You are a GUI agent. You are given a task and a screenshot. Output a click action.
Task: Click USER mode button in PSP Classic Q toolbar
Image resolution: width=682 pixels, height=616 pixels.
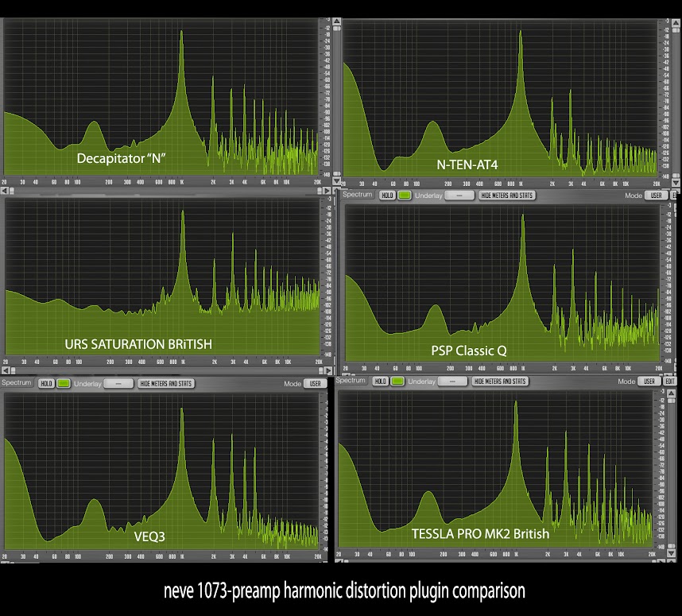coord(656,196)
